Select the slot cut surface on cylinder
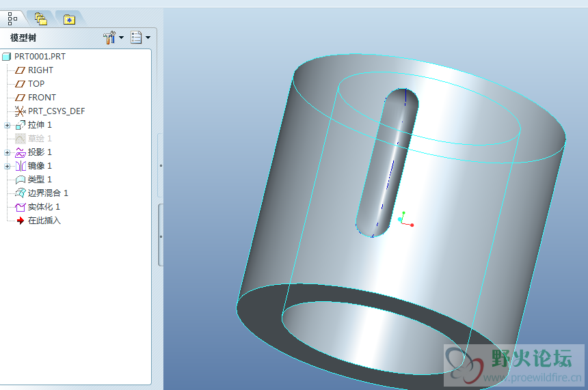 point(388,163)
